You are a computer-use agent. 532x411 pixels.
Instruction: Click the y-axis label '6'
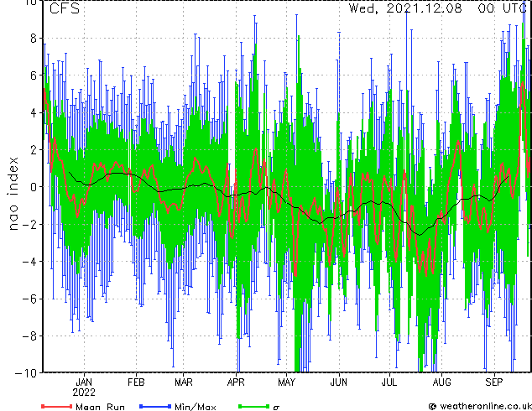[x=34, y=75]
